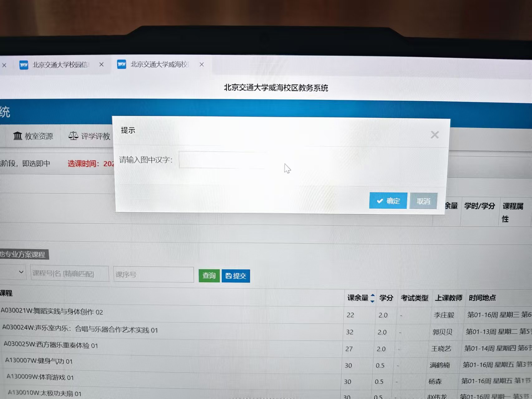Screen dimensions: 532x399
Task: Click the green 查询 search button
Action: 209,275
